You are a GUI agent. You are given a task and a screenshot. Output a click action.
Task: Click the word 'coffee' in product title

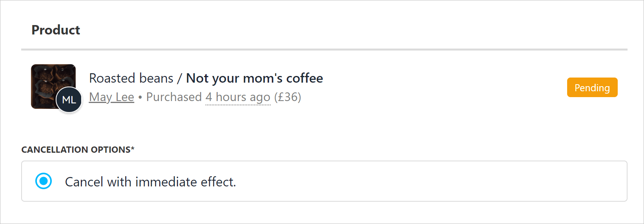[x=304, y=78]
